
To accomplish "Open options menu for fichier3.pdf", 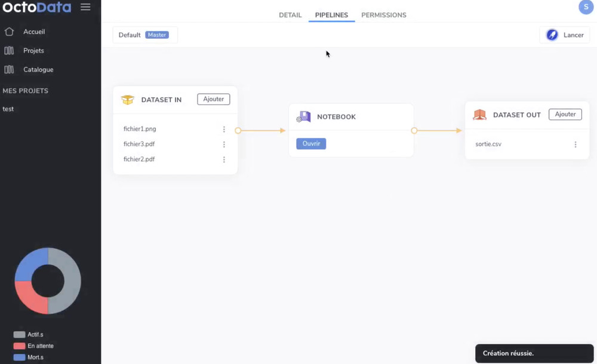I will tap(224, 144).
